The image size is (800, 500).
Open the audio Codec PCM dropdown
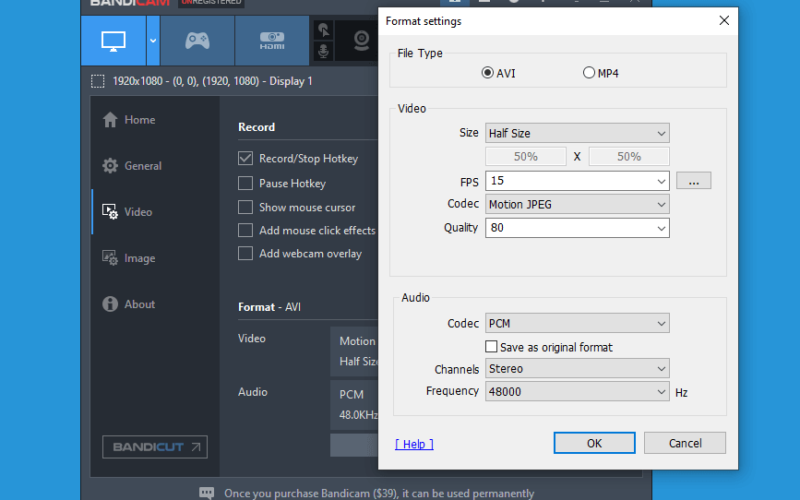click(x=577, y=323)
